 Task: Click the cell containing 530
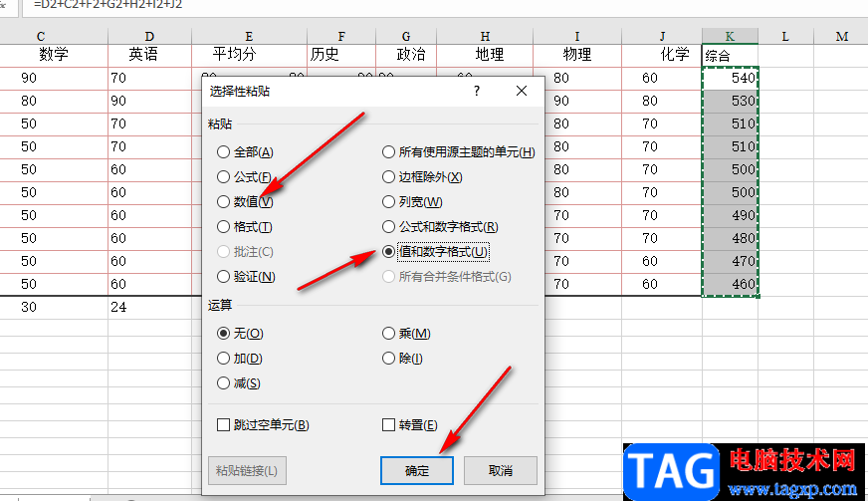click(x=731, y=101)
